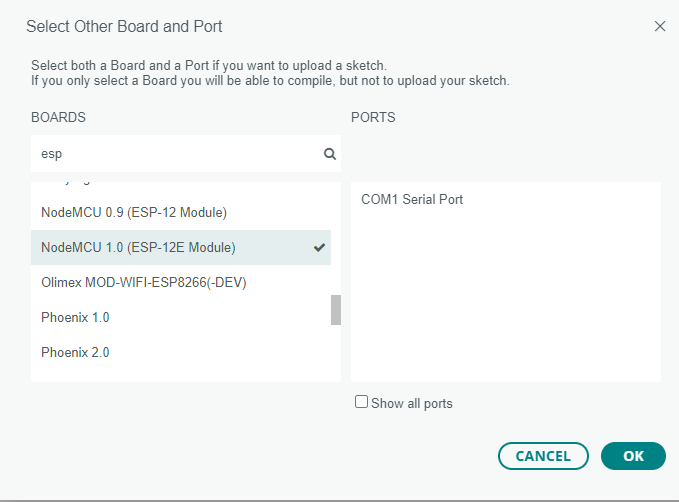Close the Select Other Board dialog
The width and height of the screenshot is (679, 502).
tap(659, 26)
